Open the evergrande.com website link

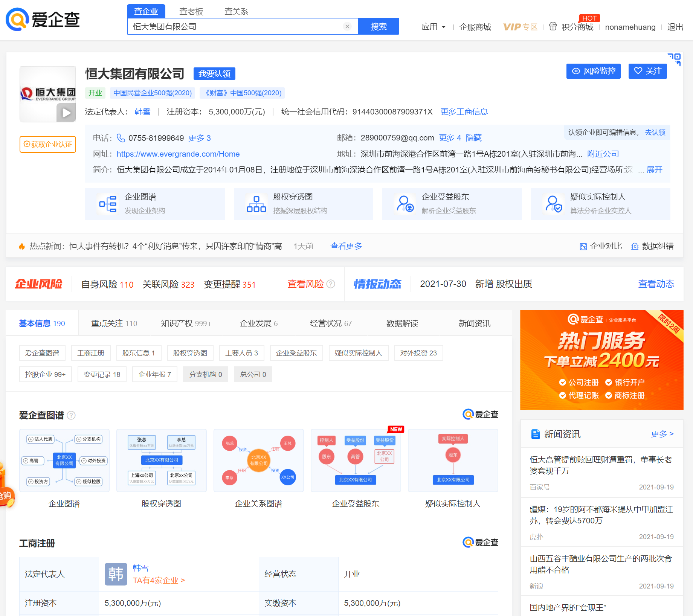coord(178,154)
